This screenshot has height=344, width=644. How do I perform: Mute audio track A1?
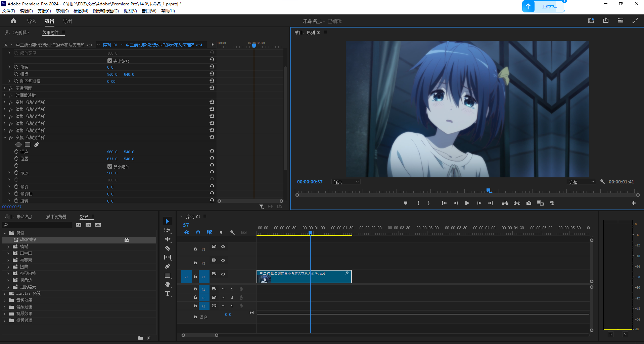pos(223,289)
